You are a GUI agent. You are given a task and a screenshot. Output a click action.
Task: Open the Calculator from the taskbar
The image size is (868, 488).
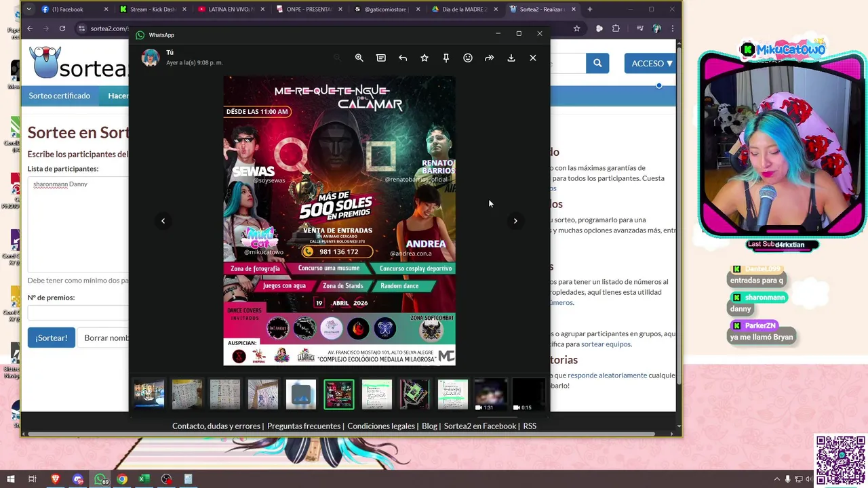(x=188, y=479)
